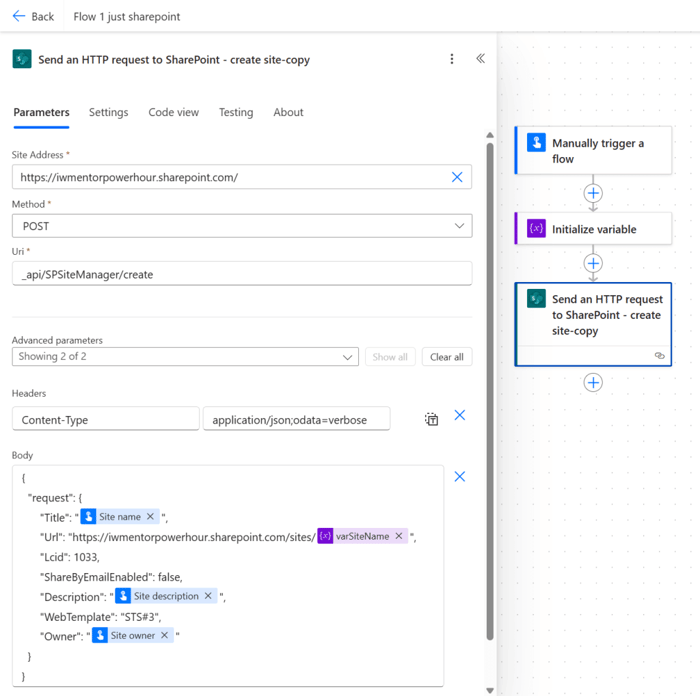The image size is (700, 696).
Task: Remove the Body parameter
Action: (x=460, y=476)
